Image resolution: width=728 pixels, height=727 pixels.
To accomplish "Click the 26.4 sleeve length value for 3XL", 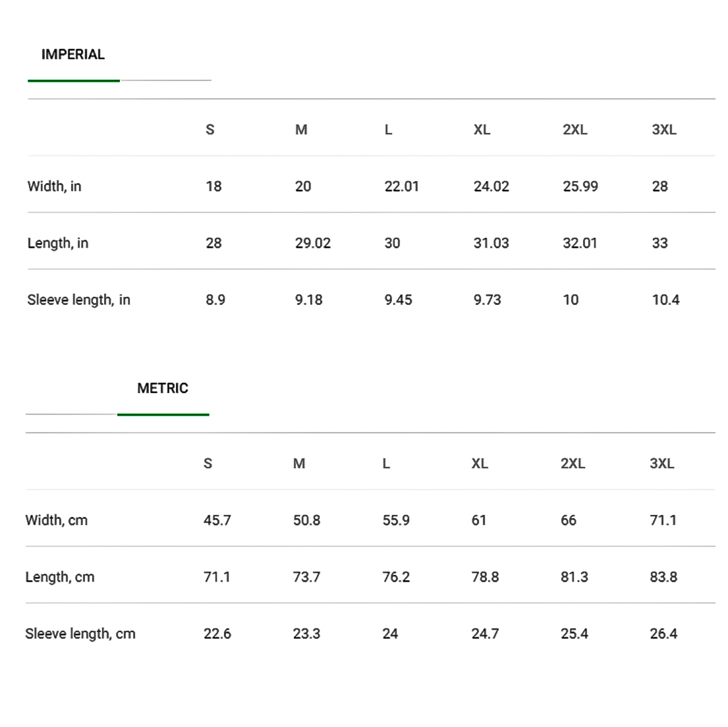I will click(x=663, y=633).
